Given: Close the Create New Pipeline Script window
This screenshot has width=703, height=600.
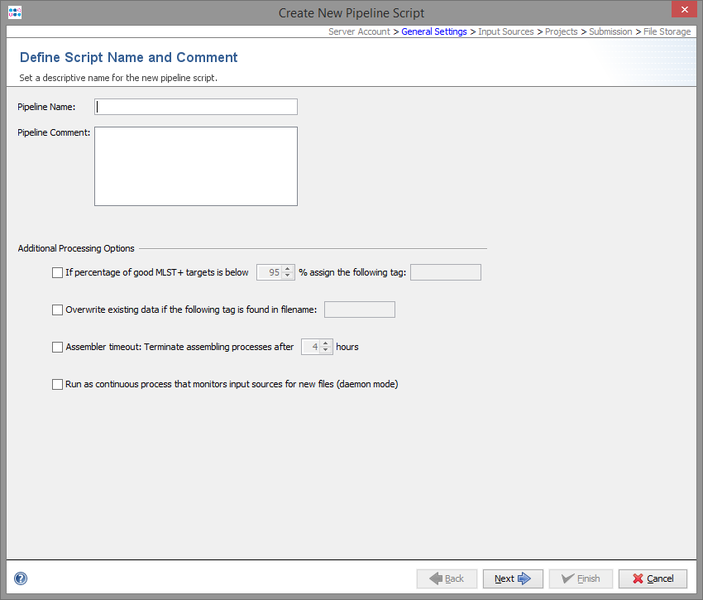Looking at the screenshot, I should coord(684,9).
